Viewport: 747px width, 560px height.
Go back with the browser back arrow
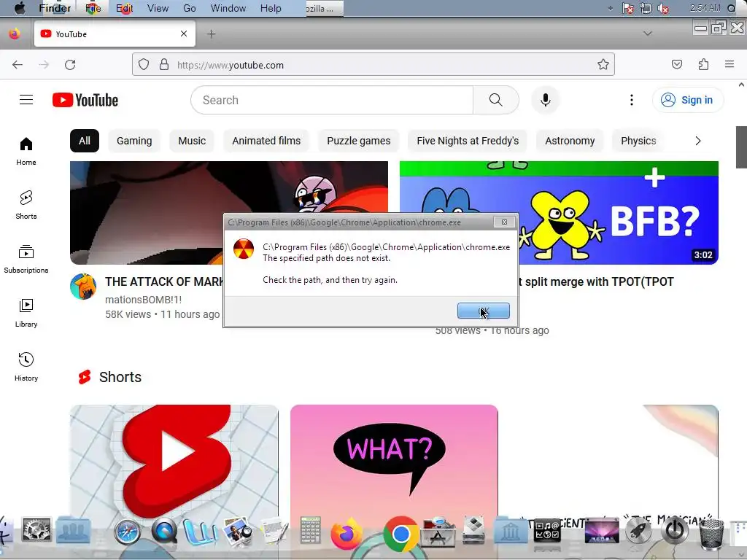(18, 65)
